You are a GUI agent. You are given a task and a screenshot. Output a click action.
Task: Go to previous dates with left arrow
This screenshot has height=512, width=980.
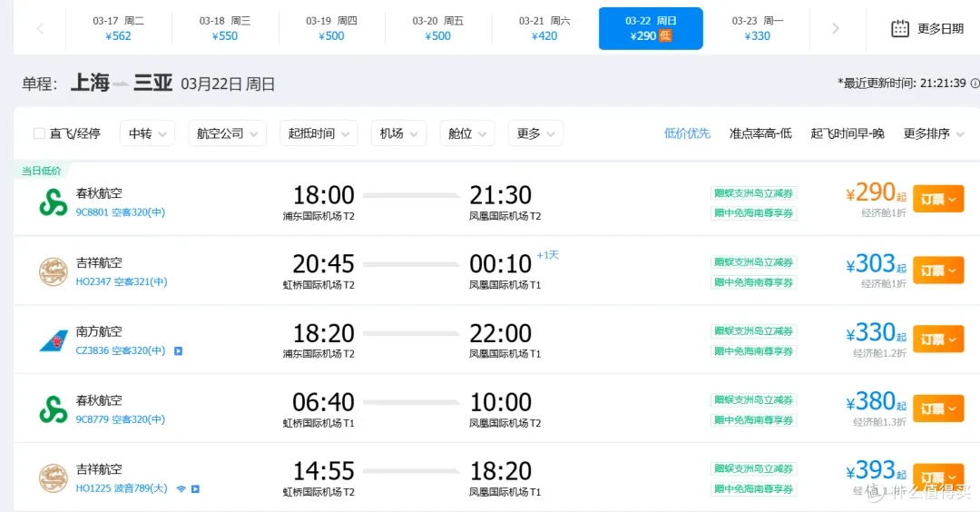coord(40,28)
